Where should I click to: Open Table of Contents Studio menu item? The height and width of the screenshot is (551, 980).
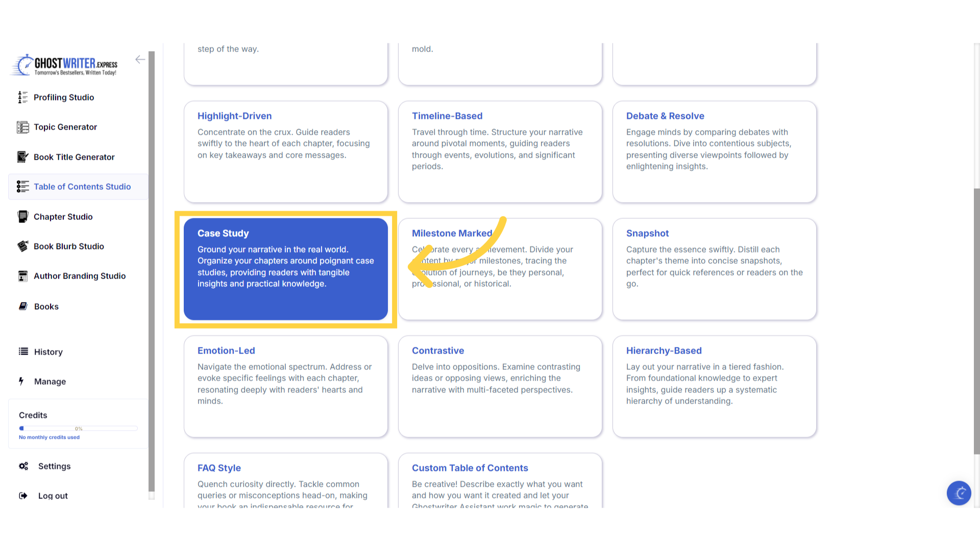(x=82, y=187)
